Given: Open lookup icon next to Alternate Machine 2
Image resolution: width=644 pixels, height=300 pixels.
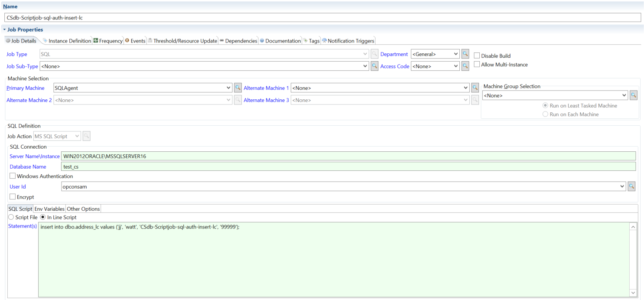Looking at the screenshot, I should (x=238, y=100).
